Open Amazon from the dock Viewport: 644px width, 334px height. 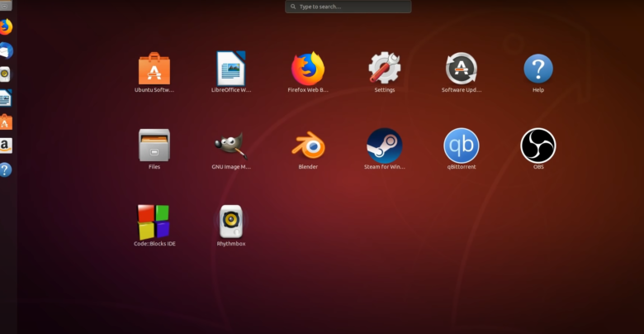tap(6, 146)
